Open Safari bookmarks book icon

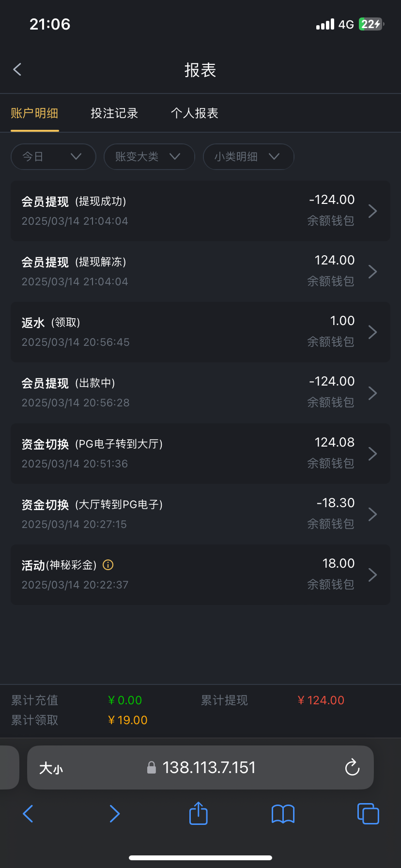pos(283,814)
